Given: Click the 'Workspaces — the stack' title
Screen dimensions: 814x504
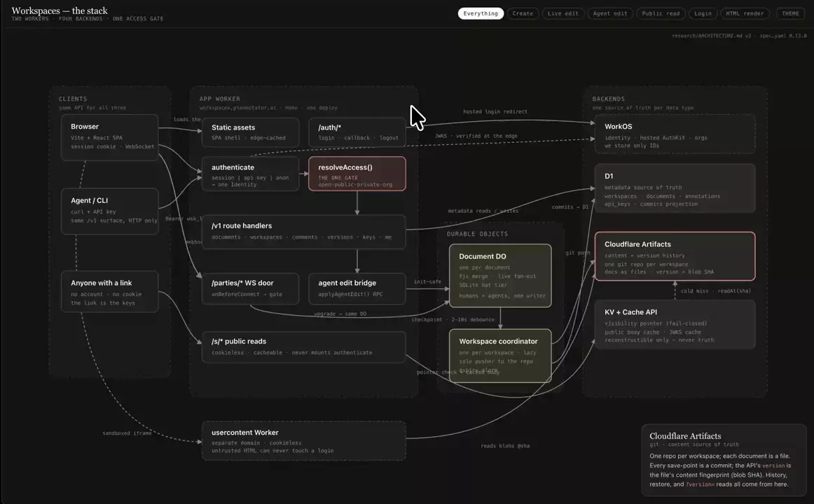Looking at the screenshot, I should click(x=60, y=11).
